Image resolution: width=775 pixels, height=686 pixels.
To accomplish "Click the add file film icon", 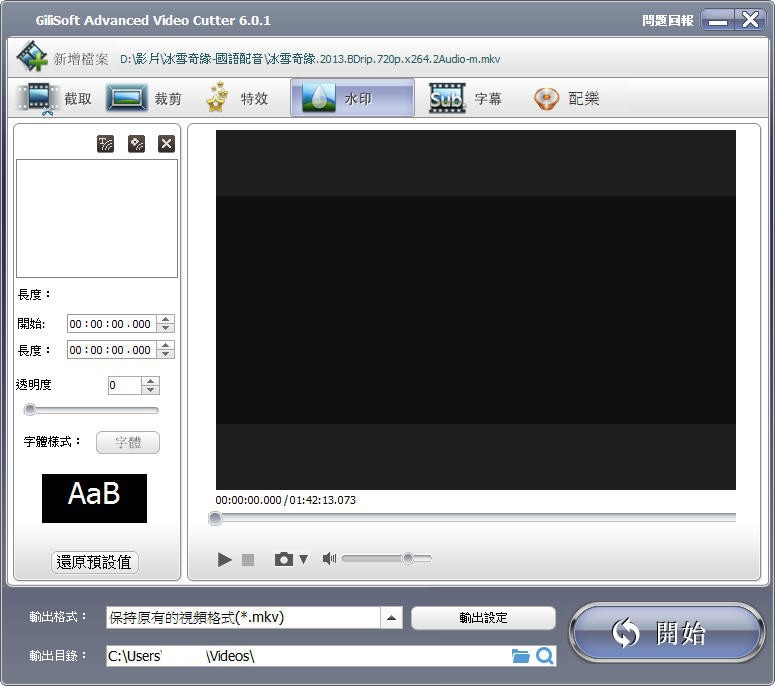I will pyautogui.click(x=32, y=57).
